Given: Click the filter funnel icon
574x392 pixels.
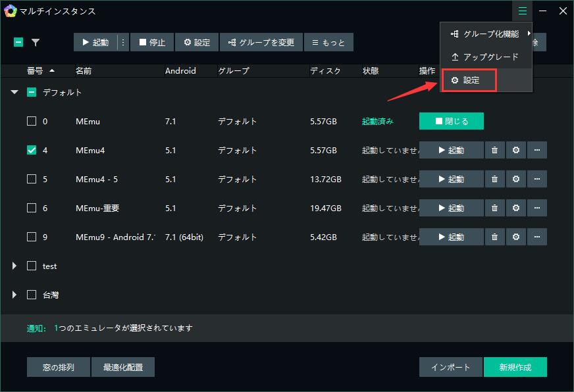Looking at the screenshot, I should [x=36, y=42].
